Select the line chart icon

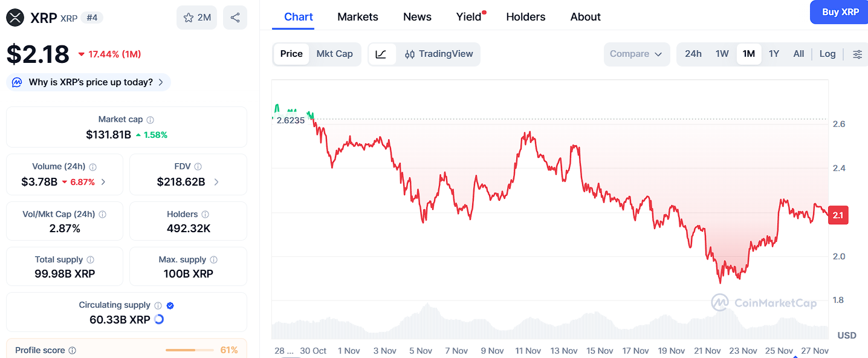(x=381, y=54)
